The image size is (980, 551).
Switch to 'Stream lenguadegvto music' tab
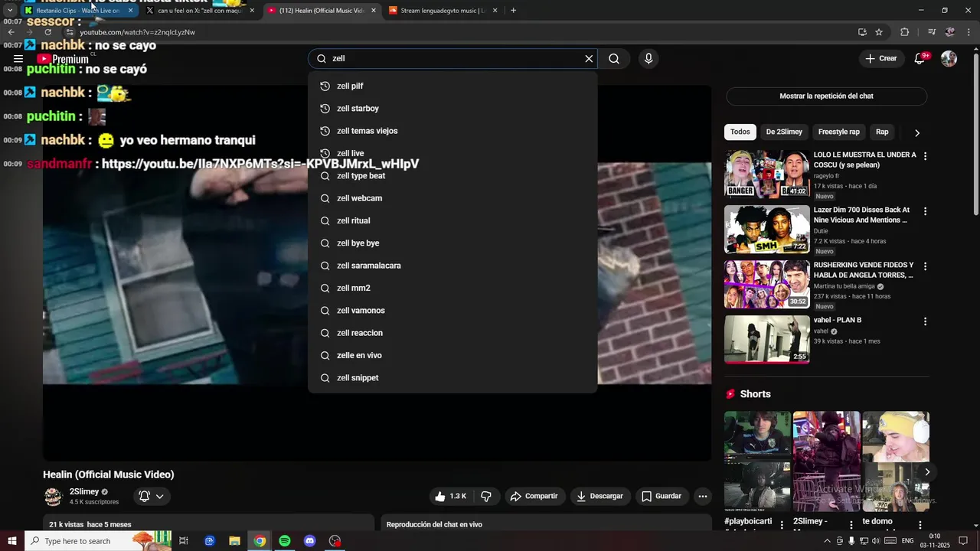pos(444,11)
